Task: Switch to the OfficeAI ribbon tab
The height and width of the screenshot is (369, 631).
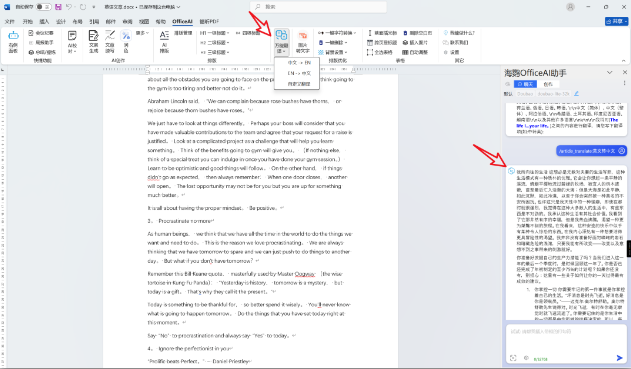Action: [x=182, y=21]
